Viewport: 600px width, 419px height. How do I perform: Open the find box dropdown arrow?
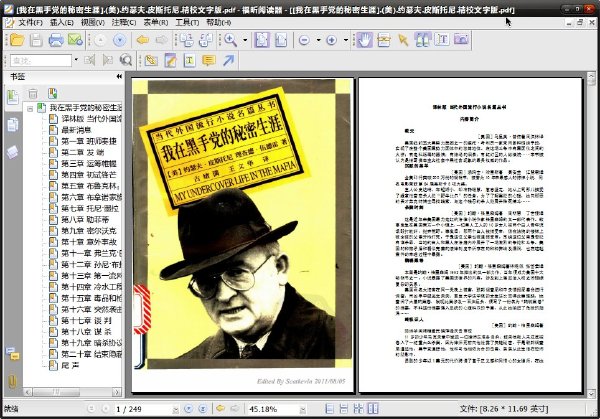(76, 60)
